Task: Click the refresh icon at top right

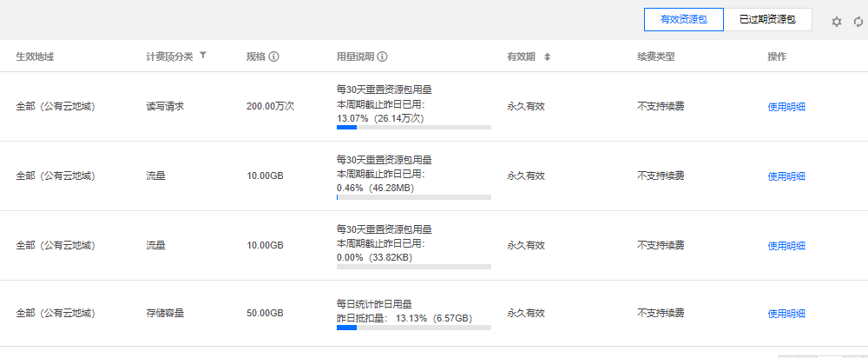Action: click(x=858, y=21)
